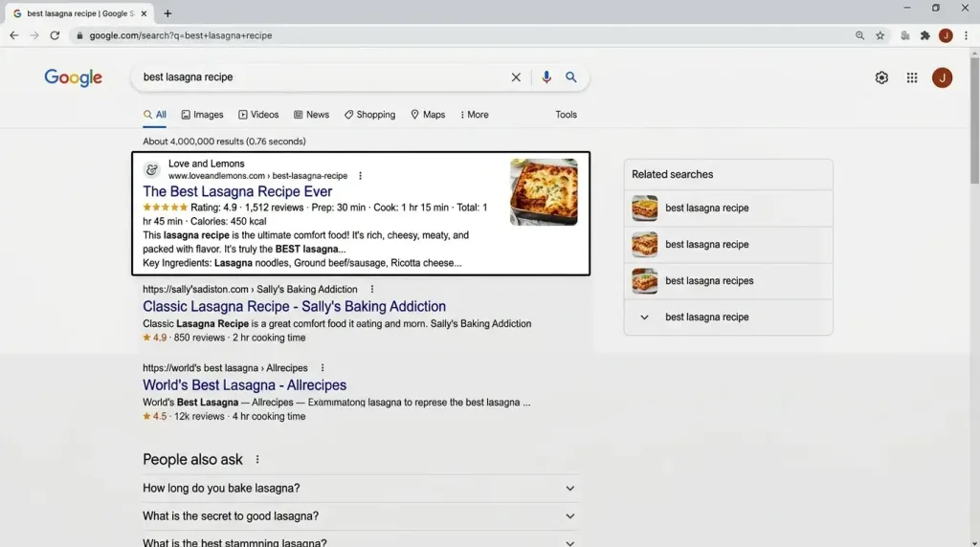980x547 pixels.
Task: Open the Google account avatar on page
Action: 942,77
